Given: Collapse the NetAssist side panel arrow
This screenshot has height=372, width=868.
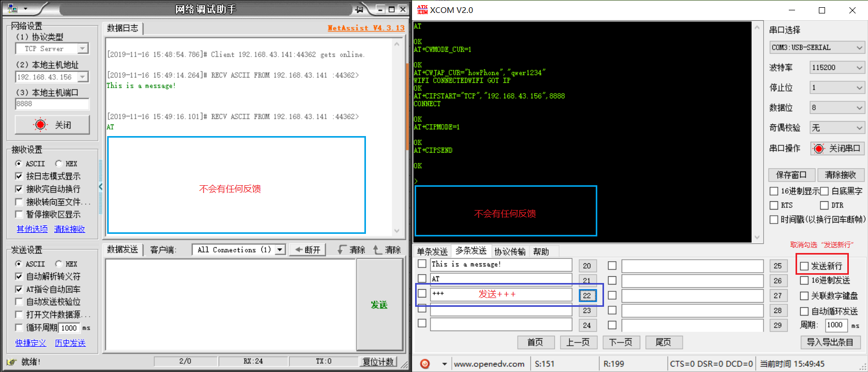Looking at the screenshot, I should [x=100, y=186].
